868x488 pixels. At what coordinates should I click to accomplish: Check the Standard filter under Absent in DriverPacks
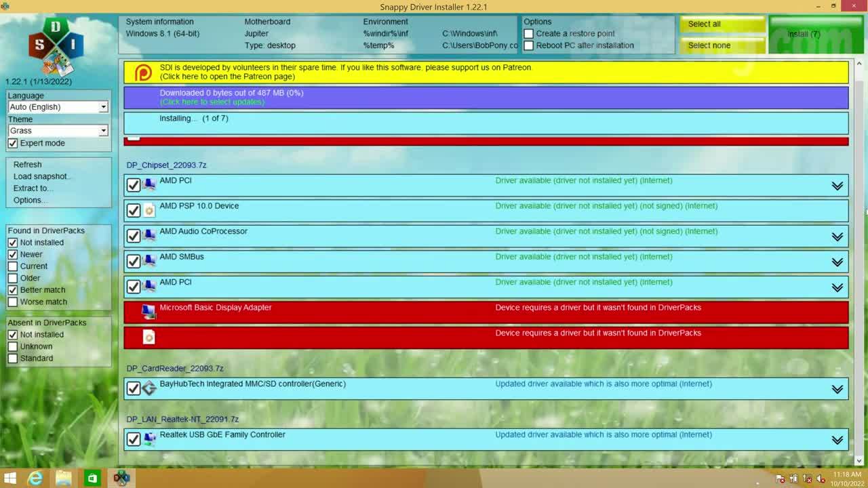click(13, 359)
